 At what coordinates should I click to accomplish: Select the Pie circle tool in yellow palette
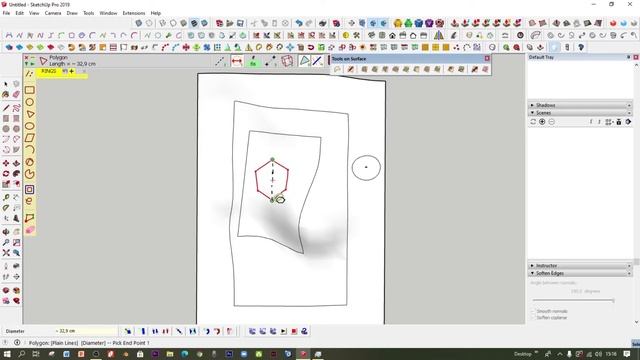point(29,162)
